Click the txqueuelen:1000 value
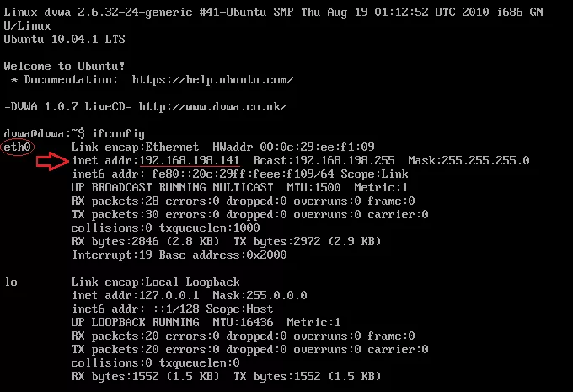573x392 pixels. (x=209, y=228)
